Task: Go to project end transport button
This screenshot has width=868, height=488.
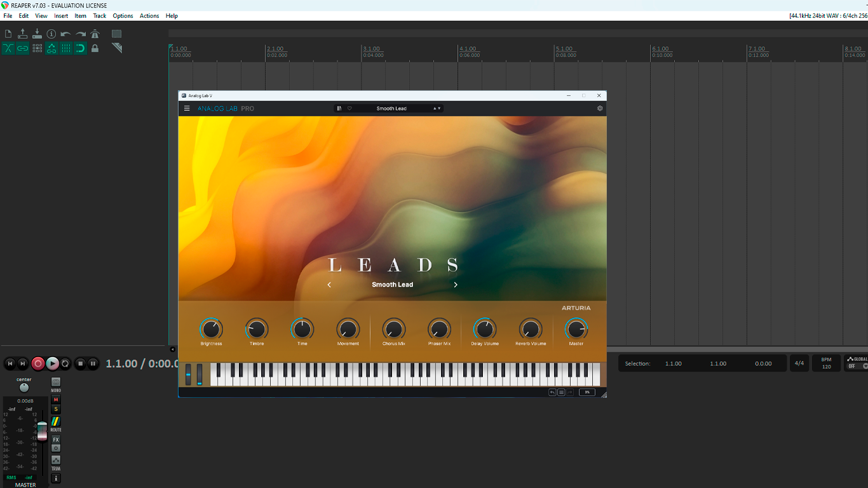Action: pyautogui.click(x=23, y=363)
